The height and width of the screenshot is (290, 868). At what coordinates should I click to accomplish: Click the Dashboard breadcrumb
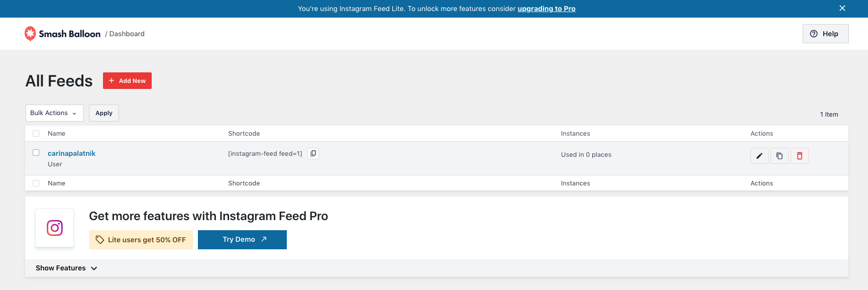pyautogui.click(x=127, y=34)
